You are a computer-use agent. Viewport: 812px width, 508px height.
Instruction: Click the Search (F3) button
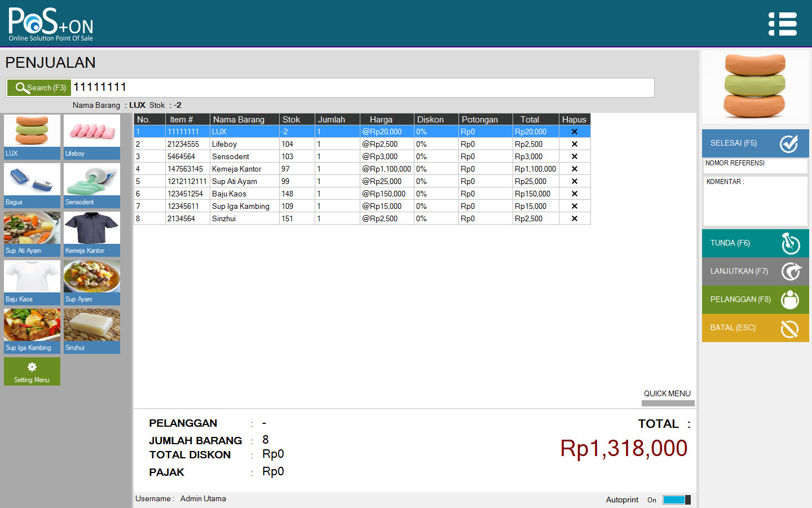click(x=38, y=87)
